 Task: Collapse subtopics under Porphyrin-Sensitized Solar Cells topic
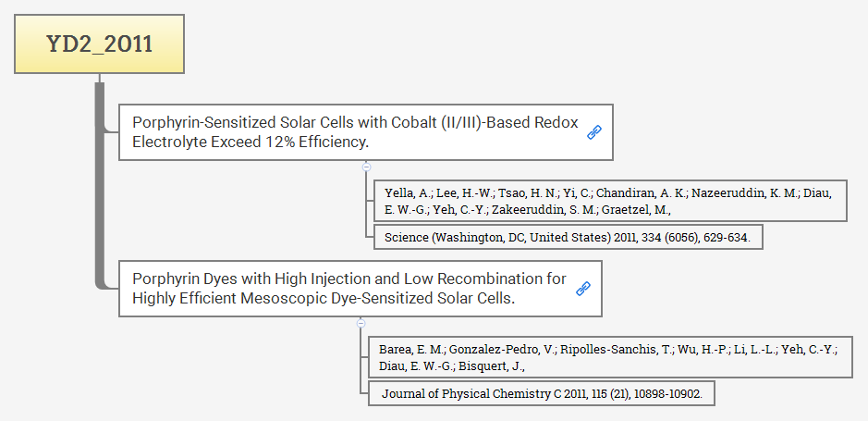367,167
